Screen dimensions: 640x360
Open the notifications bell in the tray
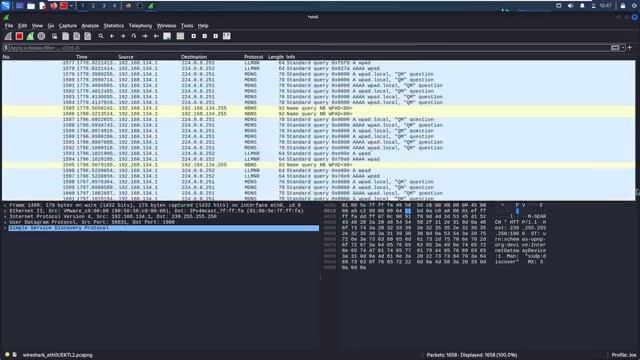[582, 6]
